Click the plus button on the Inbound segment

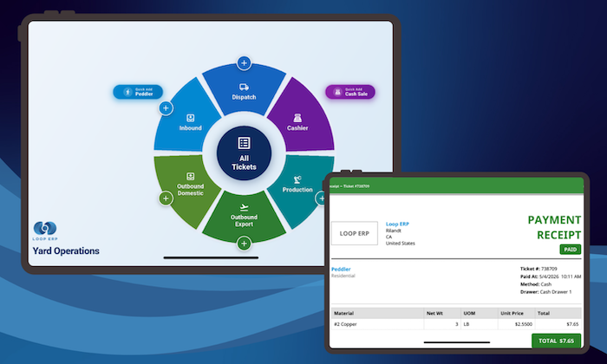pyautogui.click(x=166, y=108)
